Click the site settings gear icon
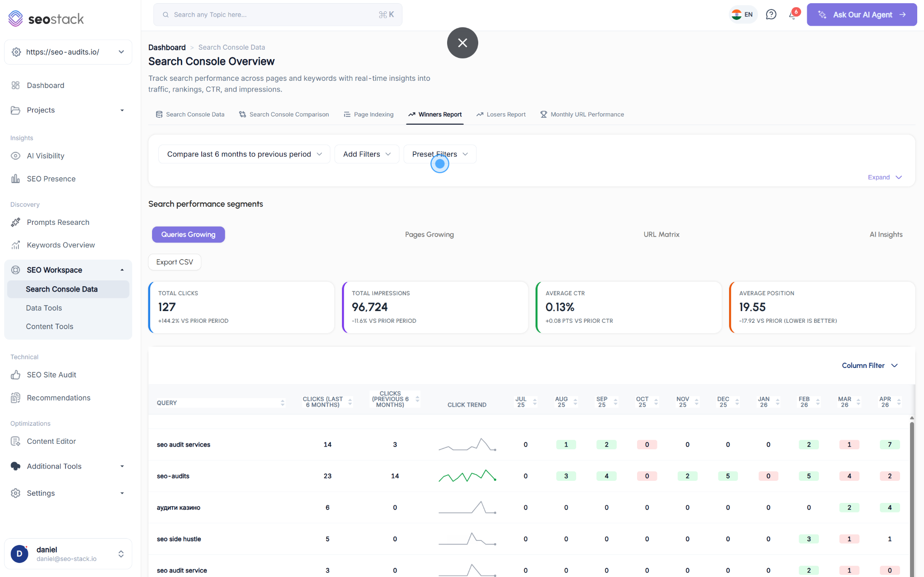Image resolution: width=924 pixels, height=577 pixels. 16,52
